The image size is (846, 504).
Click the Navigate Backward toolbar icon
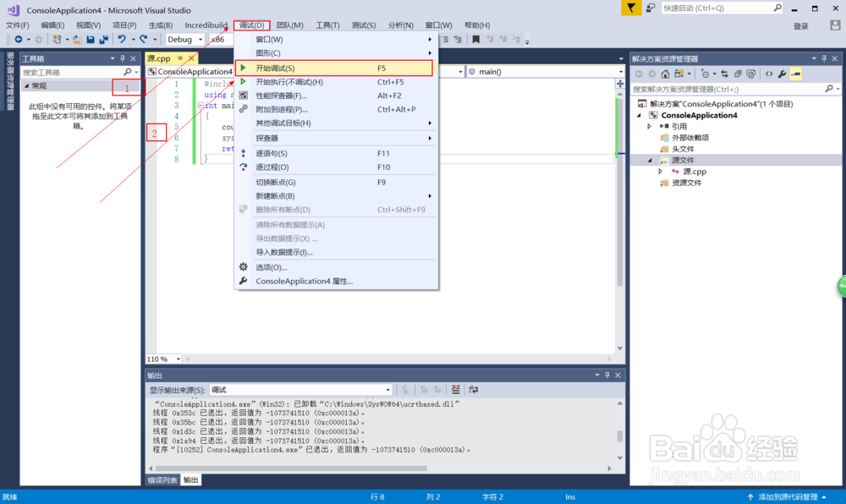click(x=19, y=40)
